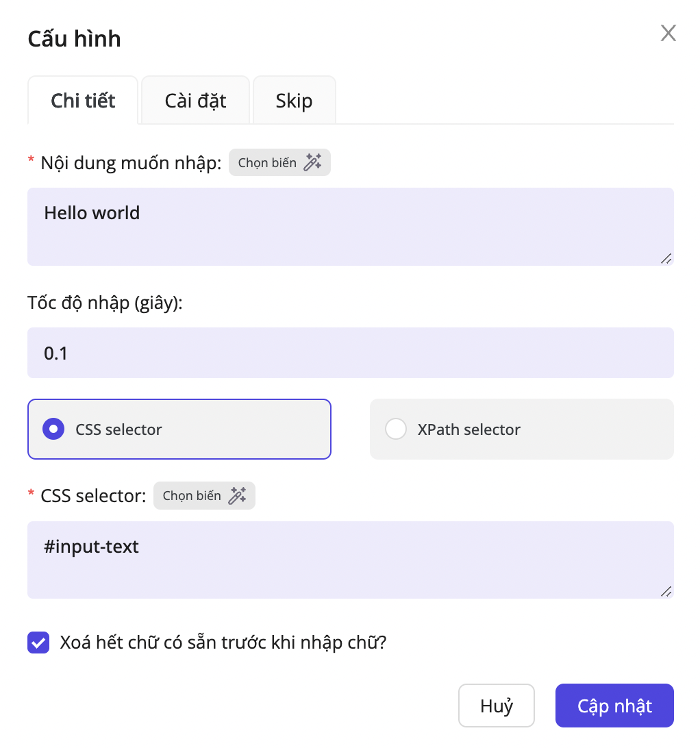Switch to the Chi tiết tab
Screen dimensions: 700x748
83,101
